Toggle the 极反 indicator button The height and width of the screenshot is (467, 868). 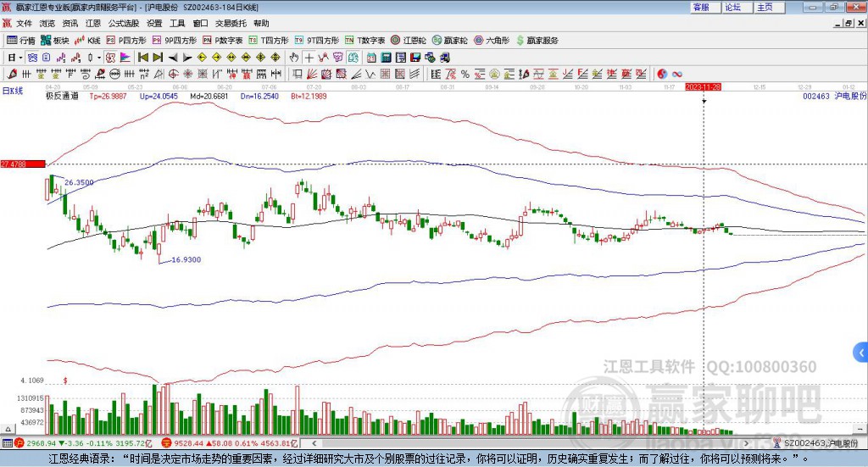(x=111, y=58)
